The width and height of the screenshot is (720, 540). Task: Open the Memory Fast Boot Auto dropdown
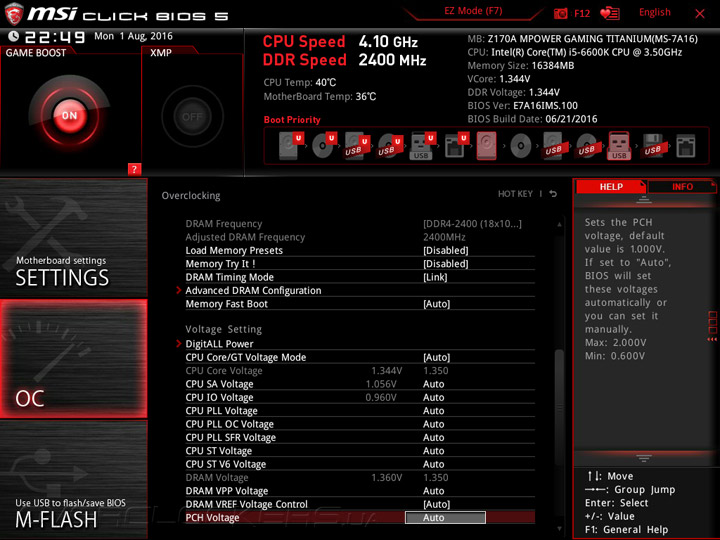(436, 304)
